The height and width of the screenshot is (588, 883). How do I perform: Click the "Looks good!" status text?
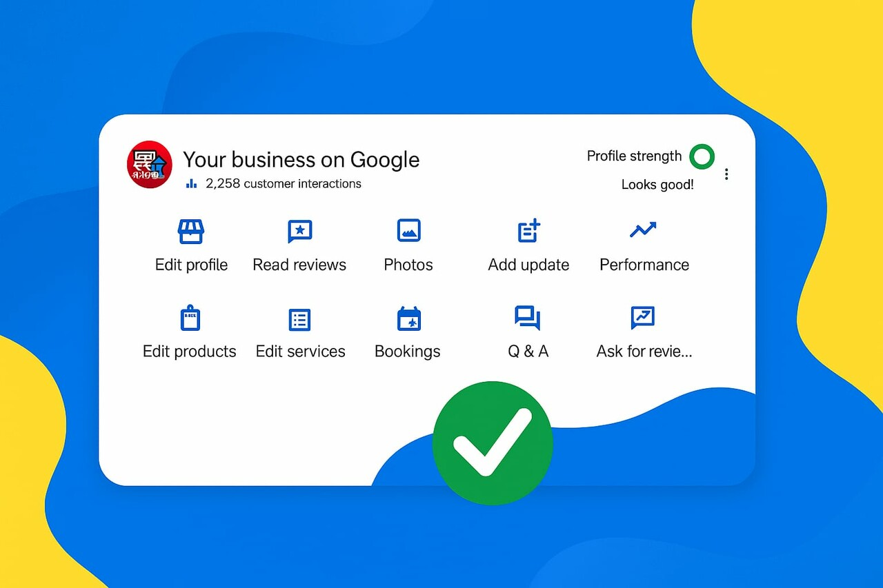pos(657,185)
